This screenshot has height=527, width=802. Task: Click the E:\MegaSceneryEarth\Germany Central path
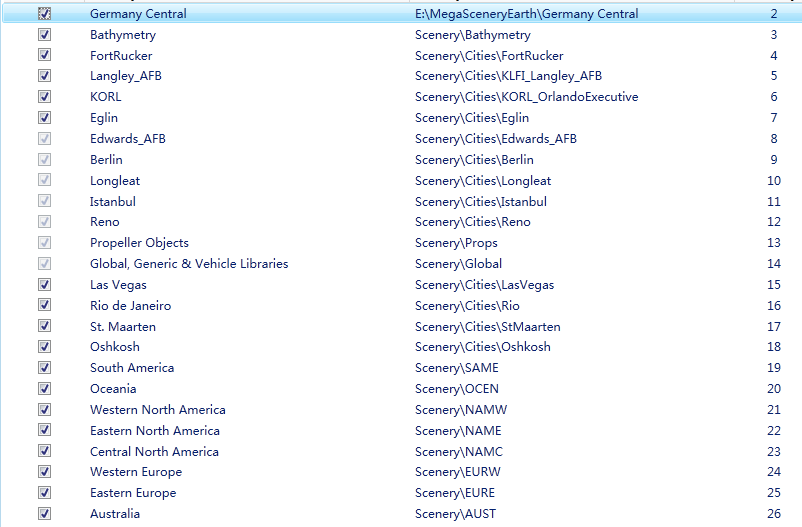[x=526, y=14]
